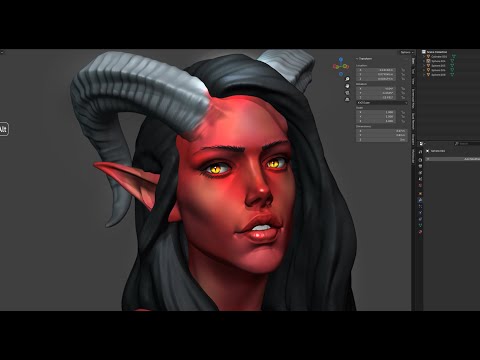Screen dimensions: 480x360
Task: Open the Object properties tab icon
Action: (420, 193)
